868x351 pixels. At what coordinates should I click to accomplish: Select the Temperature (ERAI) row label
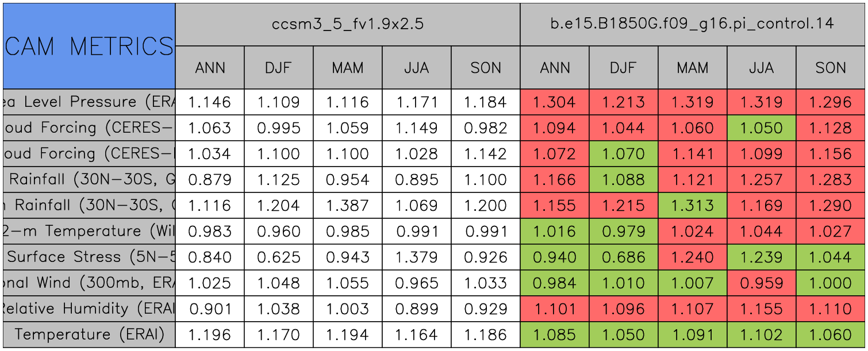pyautogui.click(x=89, y=334)
